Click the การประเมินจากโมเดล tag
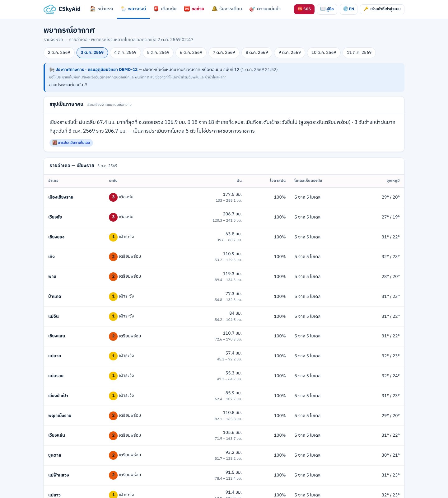 click(71, 143)
